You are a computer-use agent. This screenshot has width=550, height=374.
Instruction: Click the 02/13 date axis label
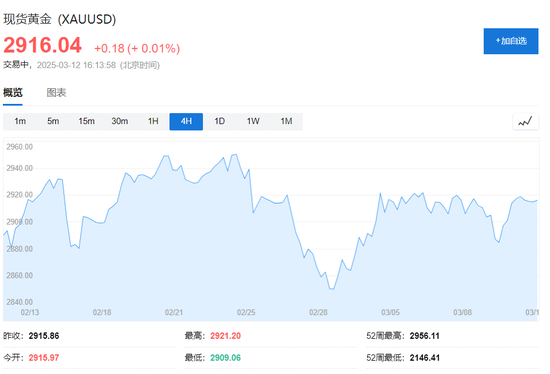pyautogui.click(x=30, y=312)
